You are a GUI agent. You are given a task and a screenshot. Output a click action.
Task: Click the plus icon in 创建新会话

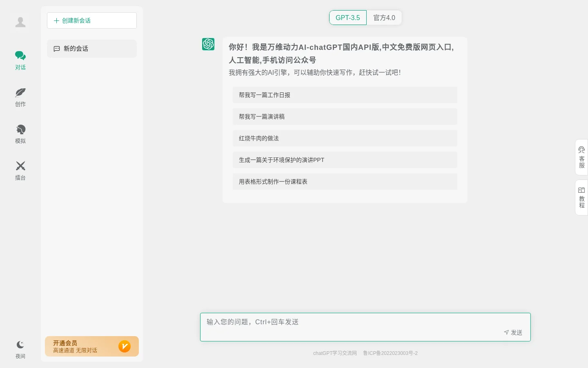coord(56,20)
